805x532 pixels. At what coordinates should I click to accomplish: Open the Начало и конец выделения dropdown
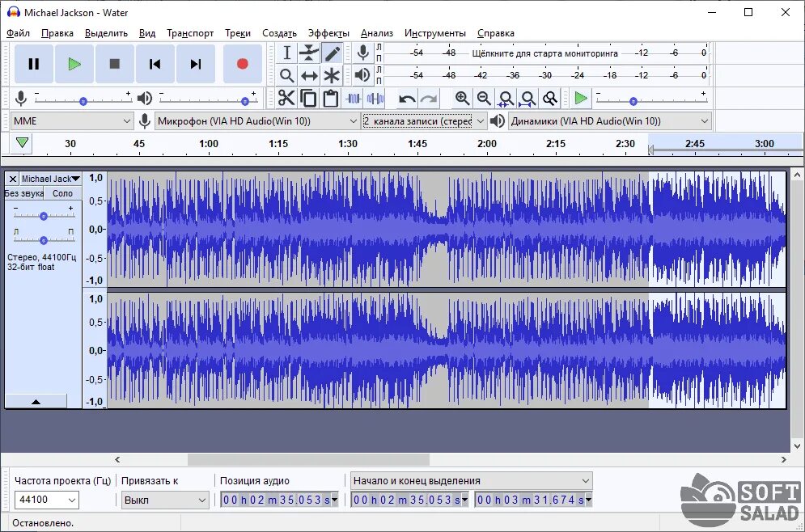point(472,481)
